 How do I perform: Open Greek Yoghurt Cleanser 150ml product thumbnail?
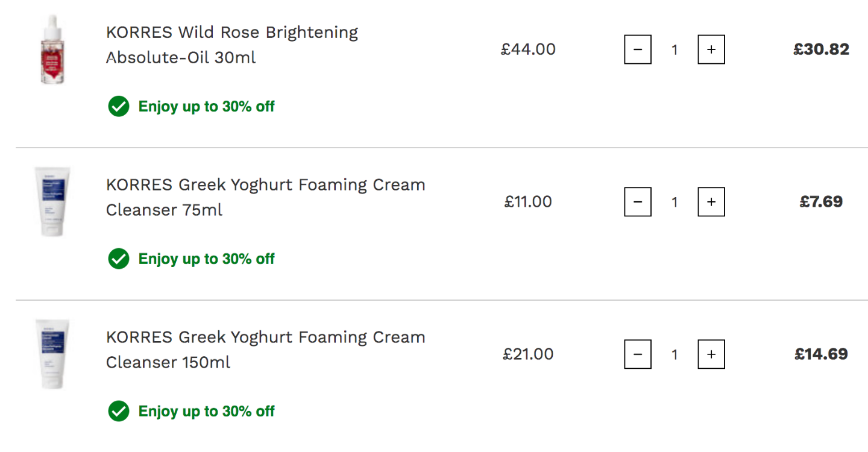(52, 354)
